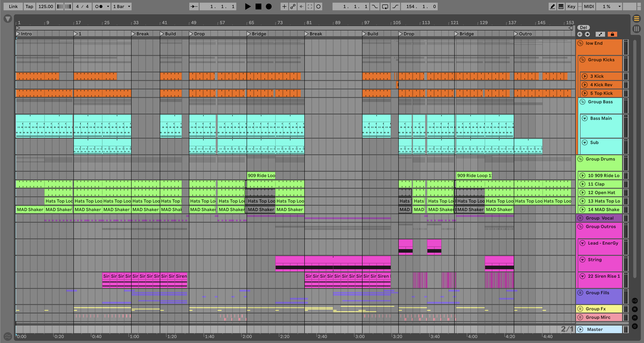The image size is (644, 343).
Task: Click the Automation Arm icon
Action: coord(293,6)
